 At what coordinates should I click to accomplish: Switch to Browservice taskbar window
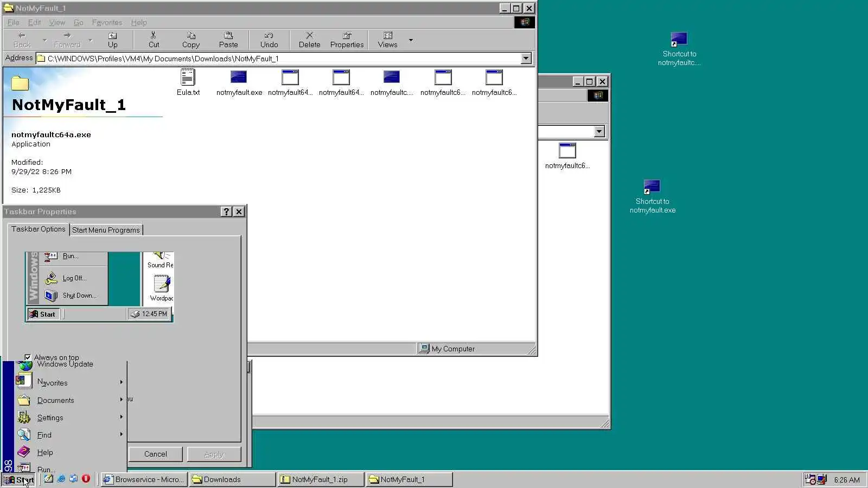tap(144, 479)
